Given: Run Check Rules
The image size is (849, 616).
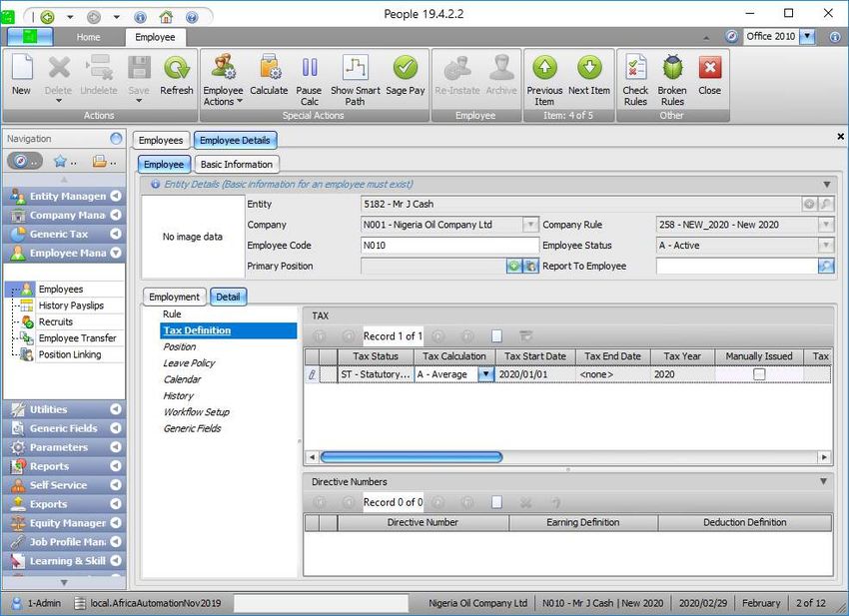Looking at the screenshot, I should tap(635, 80).
